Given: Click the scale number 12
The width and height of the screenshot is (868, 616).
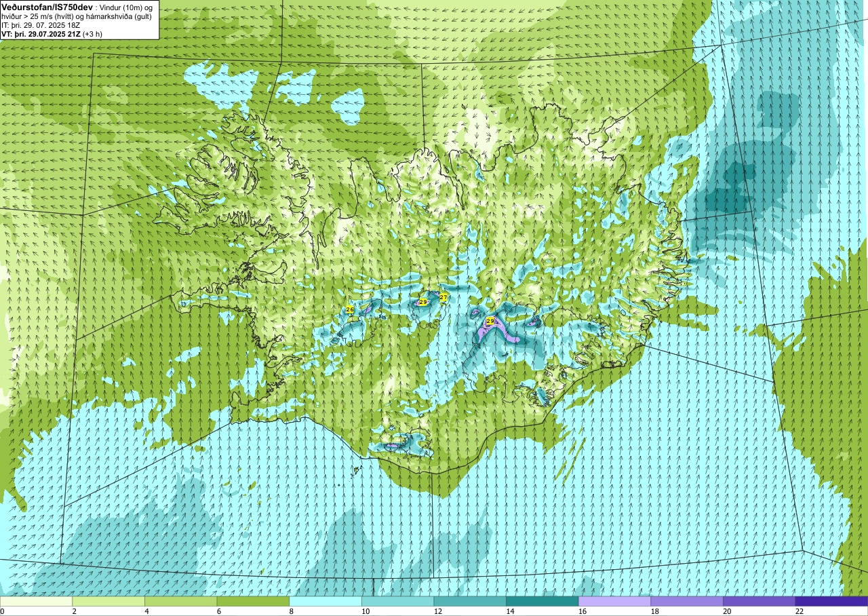Looking at the screenshot, I should 437,611.
